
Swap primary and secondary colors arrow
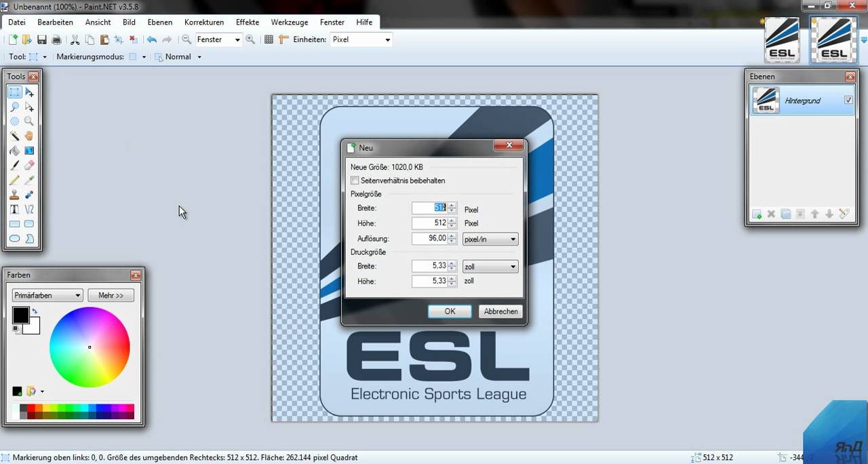pos(35,311)
